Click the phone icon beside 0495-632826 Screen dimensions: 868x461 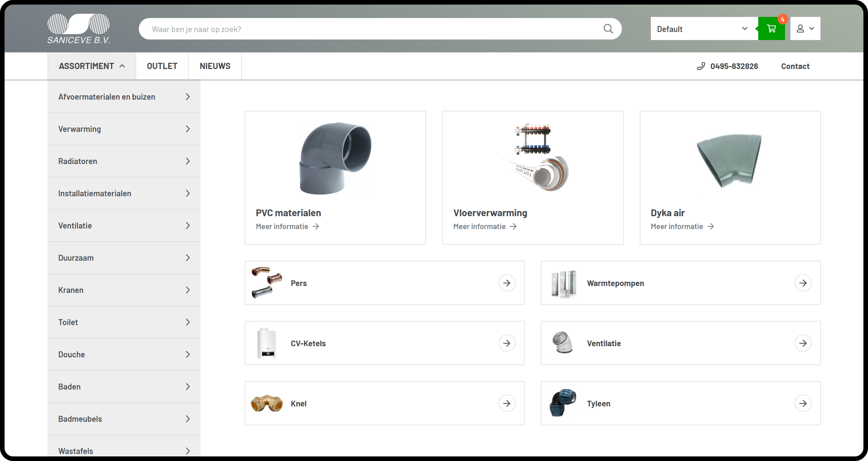[701, 66]
